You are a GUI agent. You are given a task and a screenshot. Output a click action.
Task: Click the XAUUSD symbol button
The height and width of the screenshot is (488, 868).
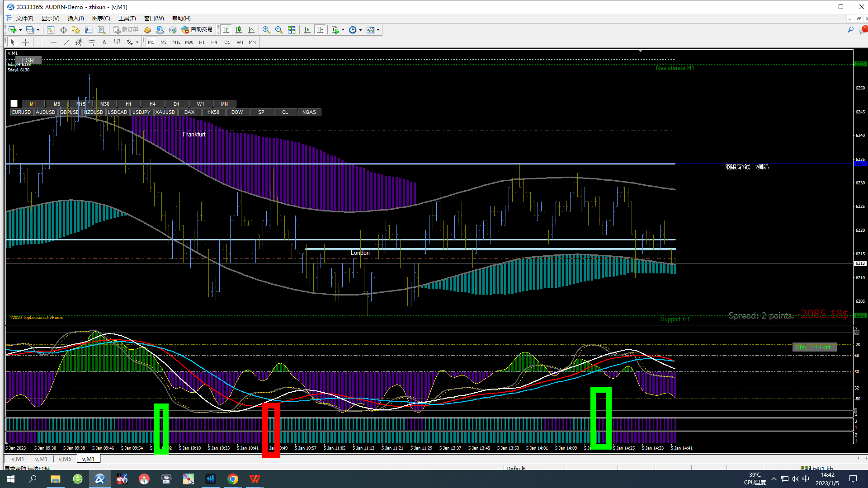pos(165,112)
